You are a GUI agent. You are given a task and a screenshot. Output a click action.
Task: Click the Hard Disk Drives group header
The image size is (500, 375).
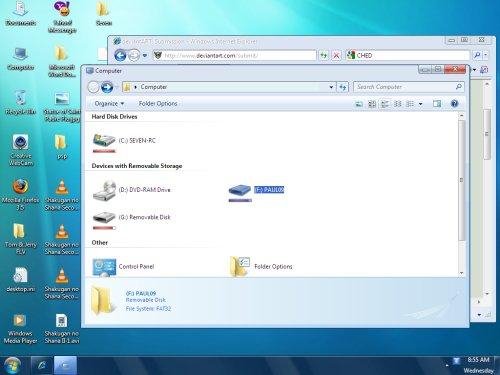click(x=114, y=117)
